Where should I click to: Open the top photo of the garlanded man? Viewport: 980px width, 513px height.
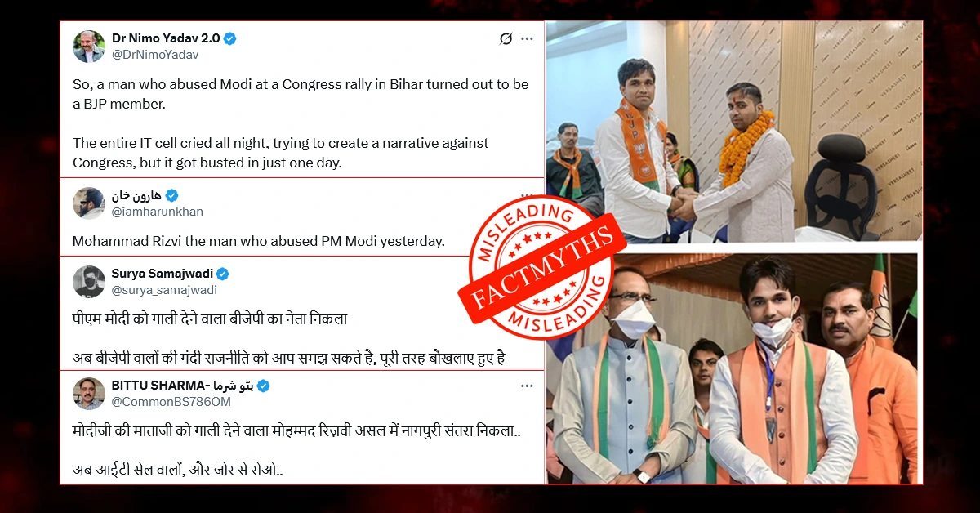pyautogui.click(x=734, y=132)
